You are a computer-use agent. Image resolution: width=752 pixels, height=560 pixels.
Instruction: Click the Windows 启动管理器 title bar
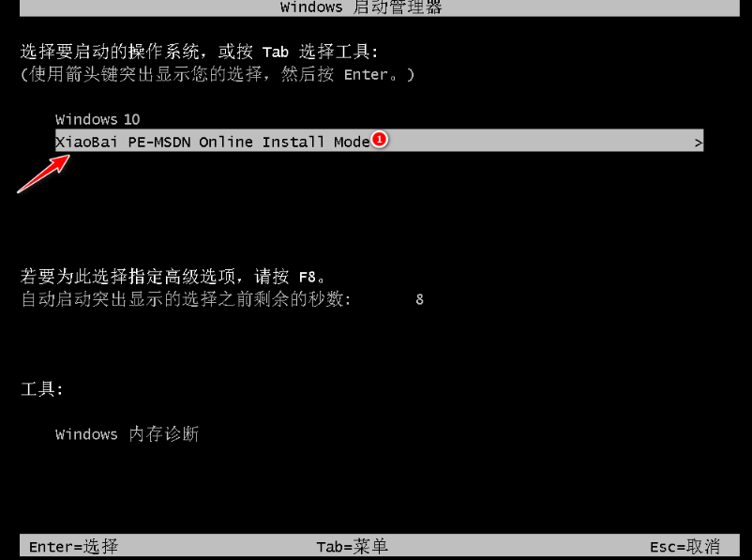coord(380,8)
